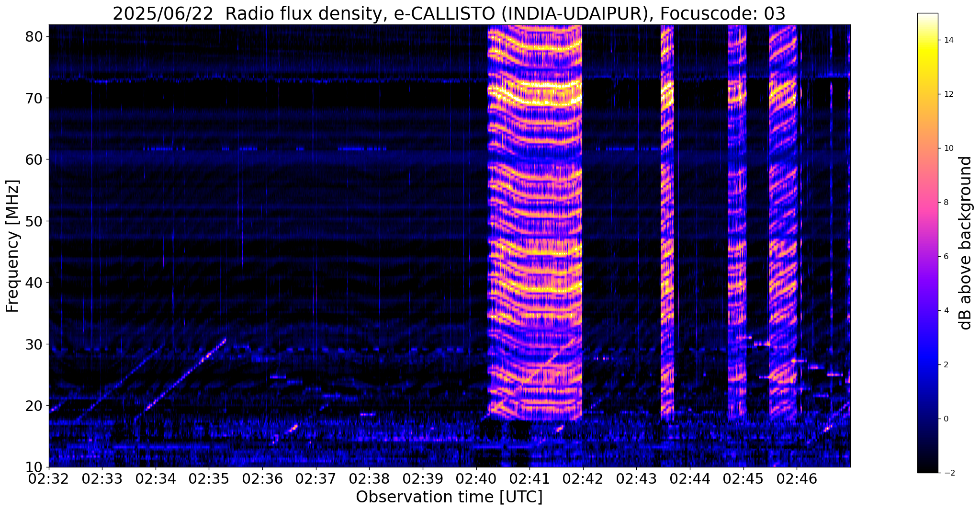Click the pink middle section of the colorbar
Image resolution: width=980 pixels, height=511 pixels.
[x=927, y=203]
